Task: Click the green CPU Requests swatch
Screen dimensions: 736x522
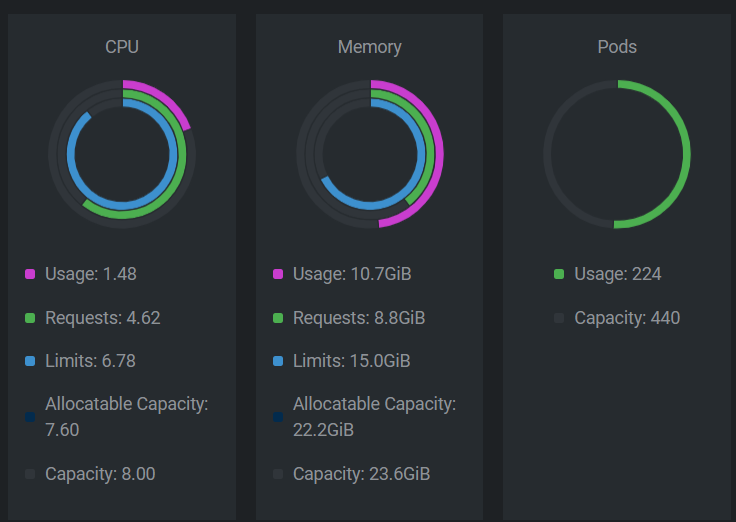Action: [x=30, y=318]
